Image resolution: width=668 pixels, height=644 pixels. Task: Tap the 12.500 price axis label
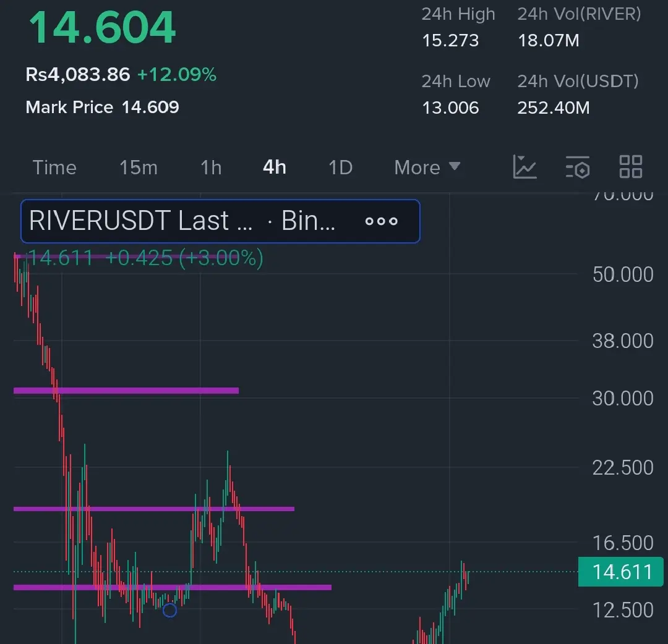point(623,610)
